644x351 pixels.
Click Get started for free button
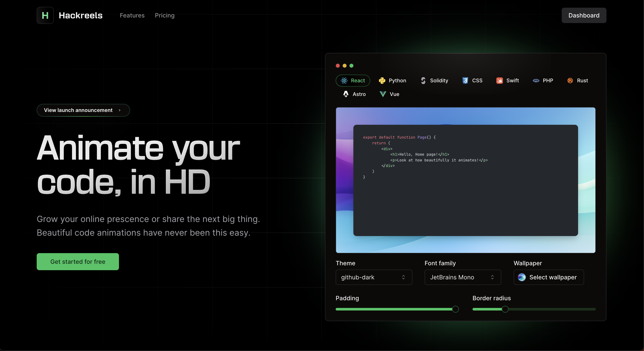(x=78, y=261)
